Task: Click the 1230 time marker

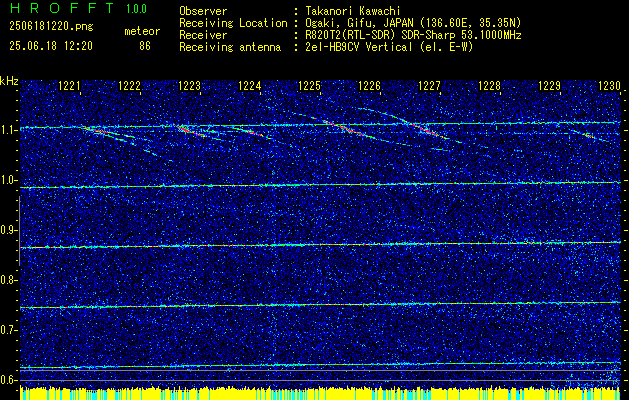Action: point(609,85)
